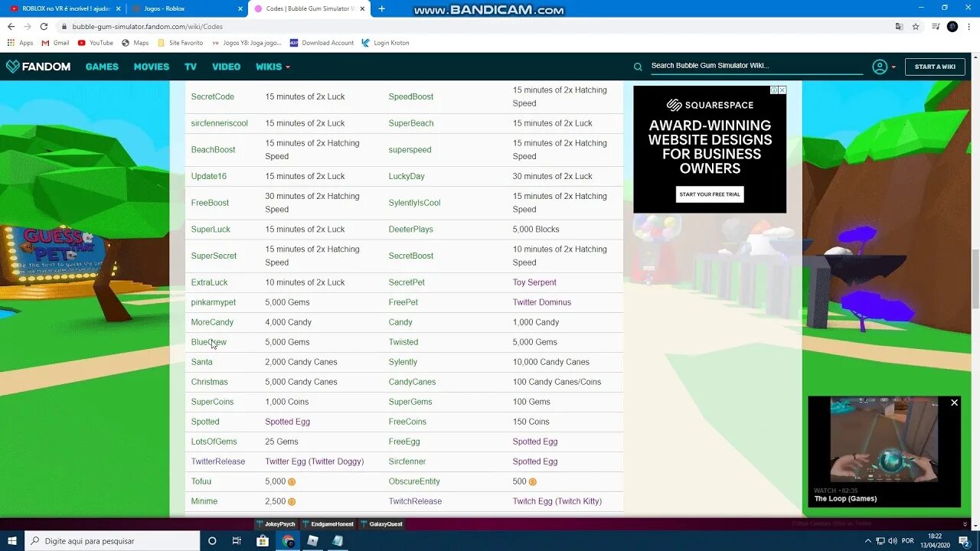This screenshot has width=980, height=551.
Task: Open the MOVIES menu in Fandom header
Action: [152, 67]
